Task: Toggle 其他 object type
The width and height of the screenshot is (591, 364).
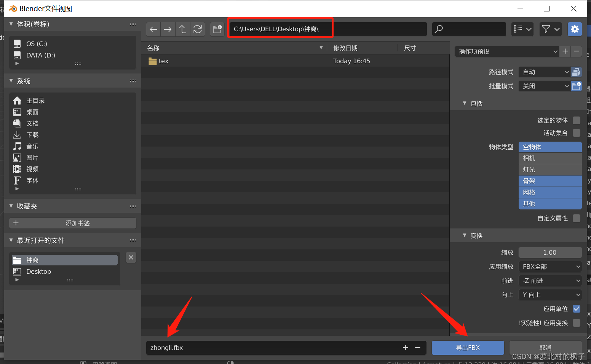Action: tap(550, 204)
